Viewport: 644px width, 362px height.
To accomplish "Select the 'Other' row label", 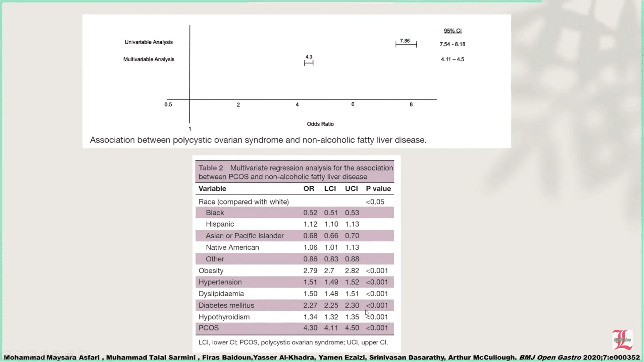I will (215, 259).
